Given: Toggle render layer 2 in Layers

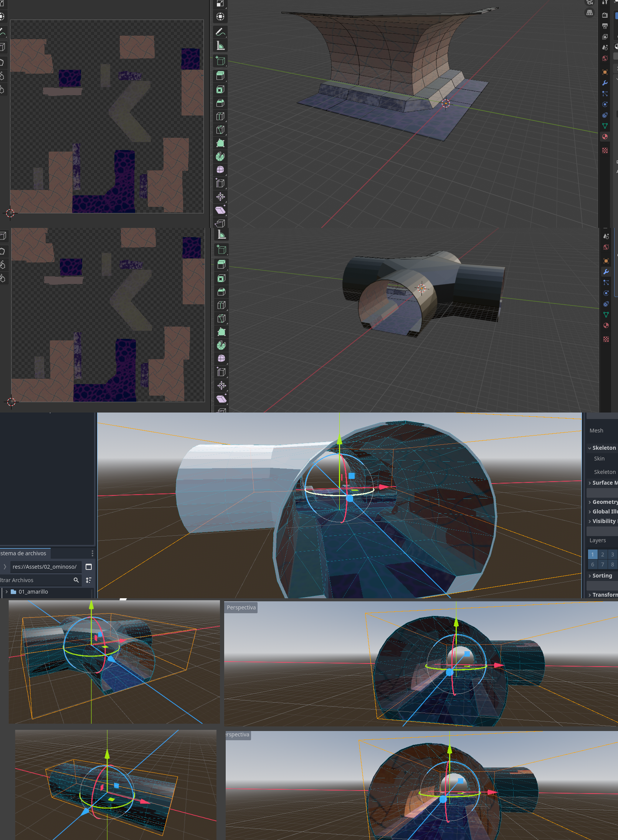Looking at the screenshot, I should tap(602, 554).
